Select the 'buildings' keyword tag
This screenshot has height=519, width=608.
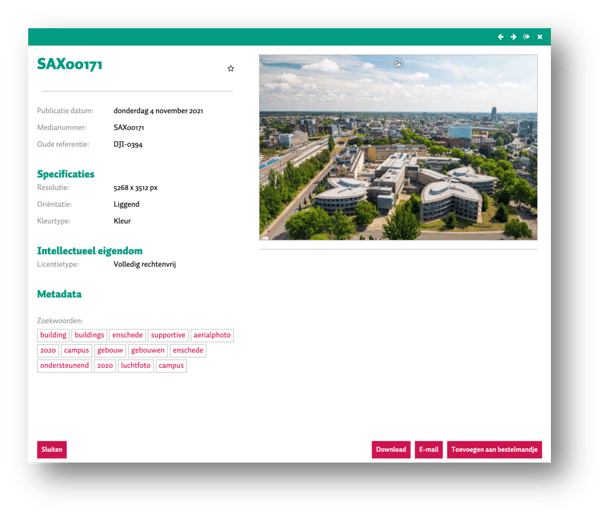[x=89, y=335]
